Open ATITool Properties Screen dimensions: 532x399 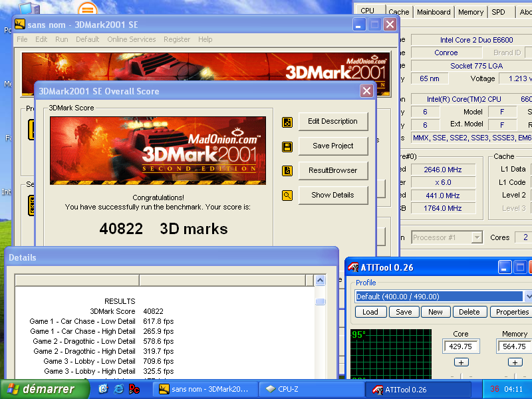tap(511, 312)
